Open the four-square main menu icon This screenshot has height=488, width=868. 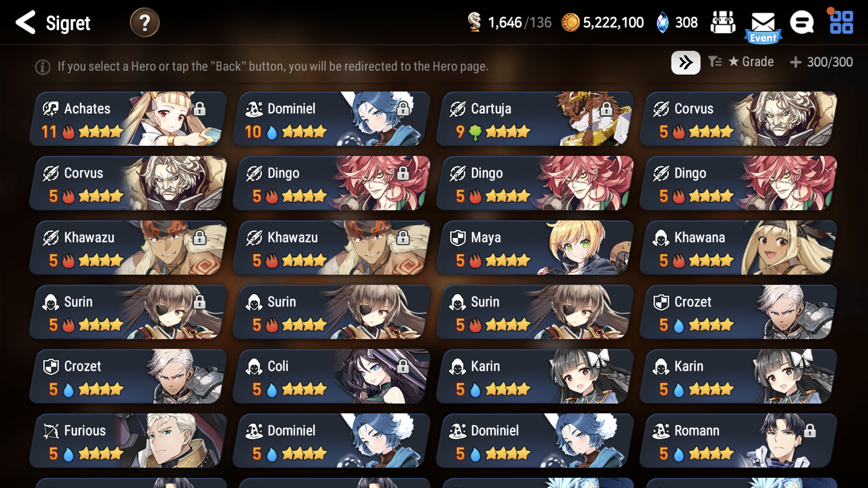click(x=841, y=22)
